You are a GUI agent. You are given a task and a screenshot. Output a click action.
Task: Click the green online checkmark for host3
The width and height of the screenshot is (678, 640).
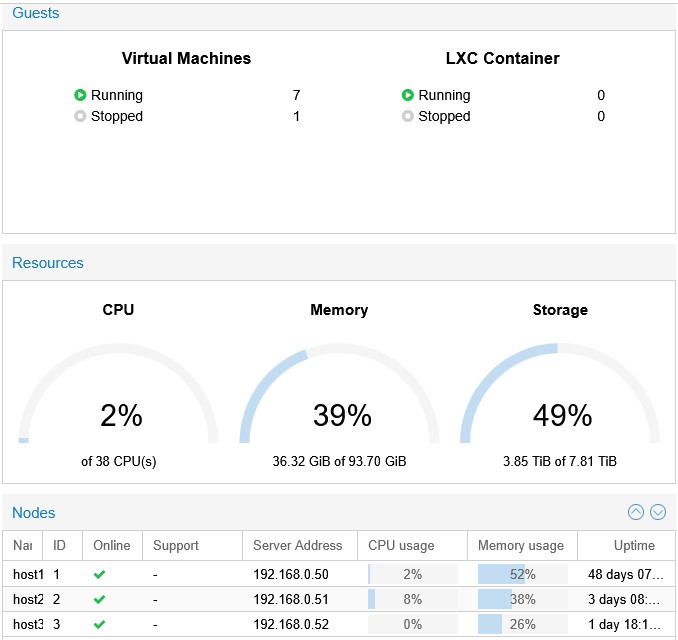(x=99, y=625)
